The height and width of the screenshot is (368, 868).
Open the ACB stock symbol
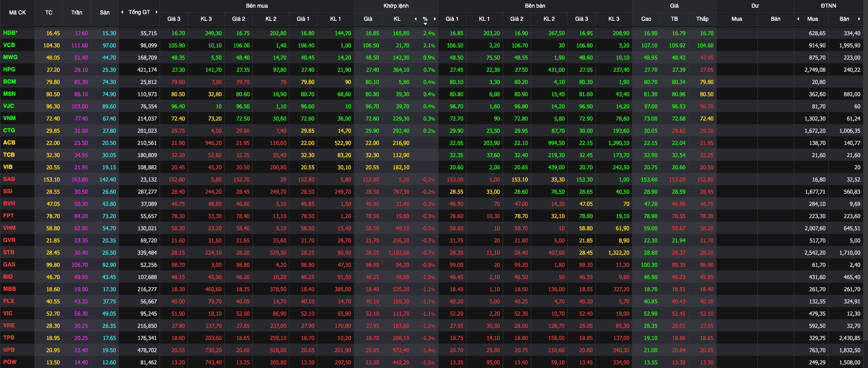coord(9,143)
